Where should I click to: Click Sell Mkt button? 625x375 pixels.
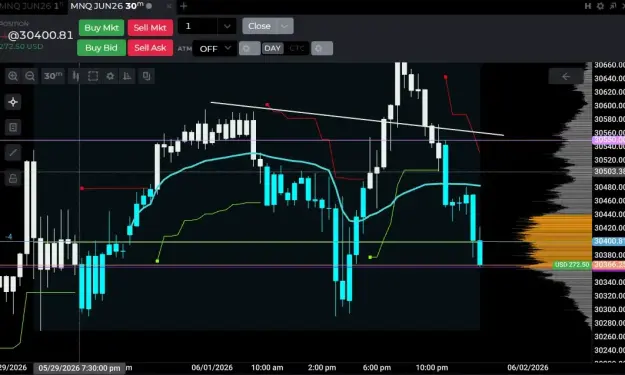150,27
